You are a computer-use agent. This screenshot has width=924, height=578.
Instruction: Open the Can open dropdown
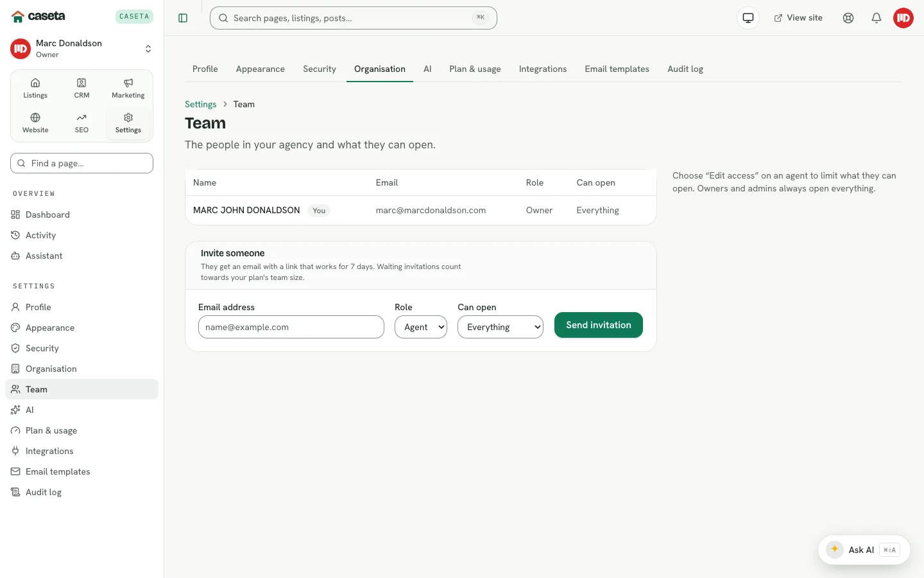501,327
